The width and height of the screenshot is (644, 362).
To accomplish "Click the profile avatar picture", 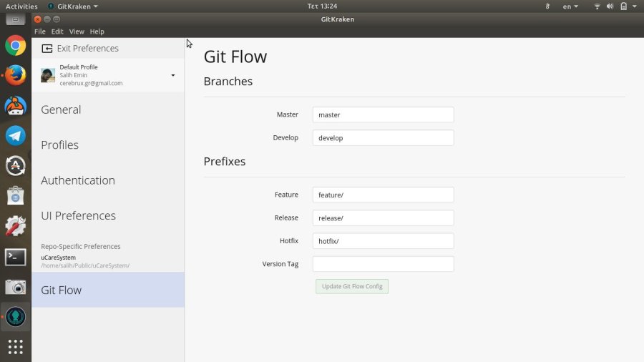I will pos(48,76).
